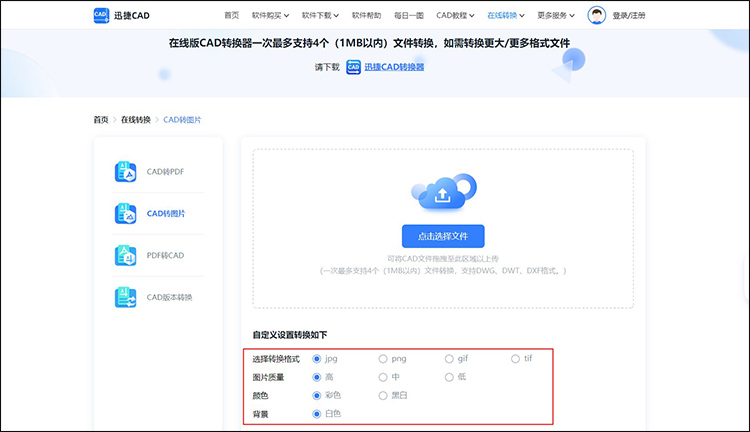Expand the 在线转换 dropdown menu
Screen dimensions: 750x432
[506, 15]
